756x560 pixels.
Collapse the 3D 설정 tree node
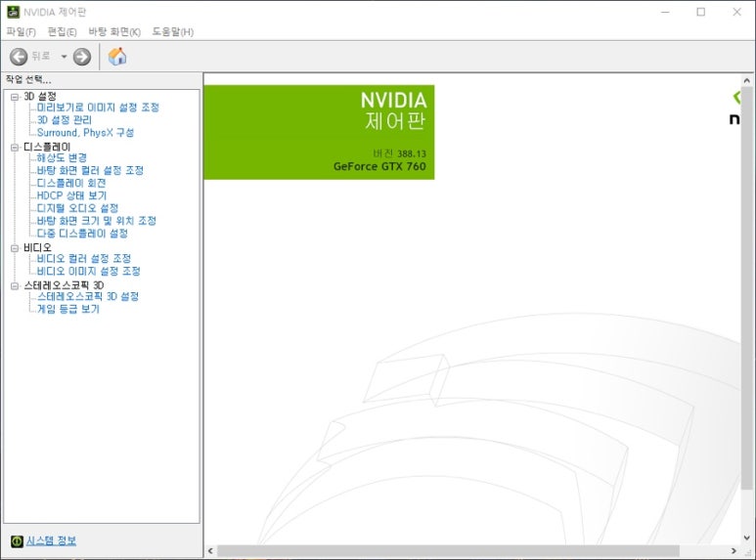pyautogui.click(x=15, y=97)
